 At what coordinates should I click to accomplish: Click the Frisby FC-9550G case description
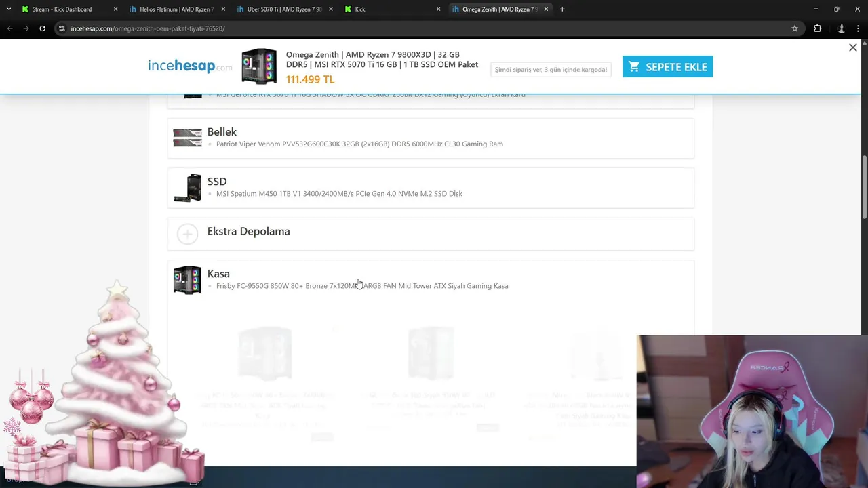[362, 286]
